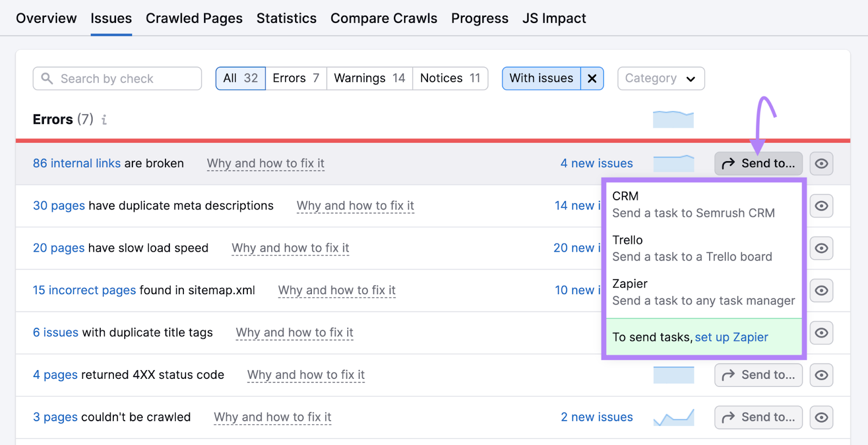
Task: Hide the 4XX status code check
Action: 821,375
